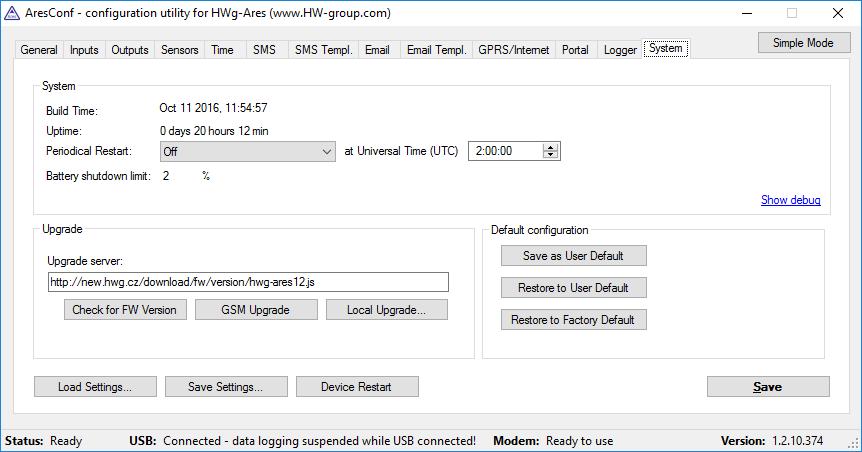Expand the Periodical Restart dropdown

pos(247,151)
